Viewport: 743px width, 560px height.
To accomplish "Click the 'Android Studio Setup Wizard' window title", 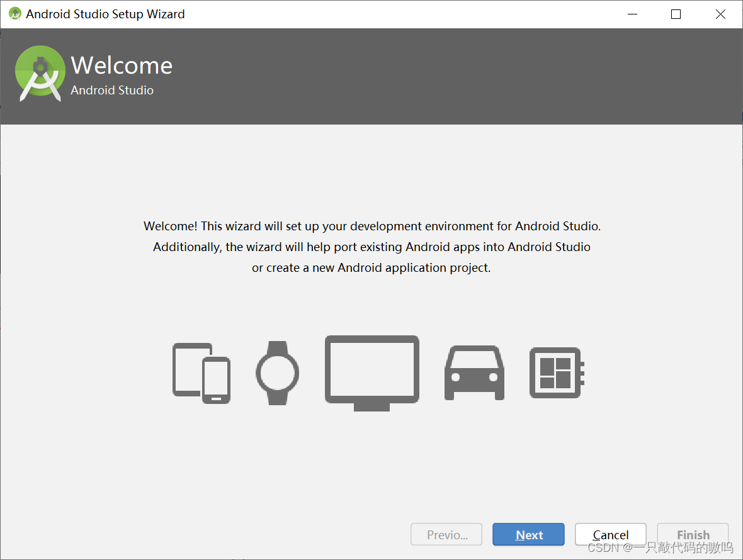I will (105, 14).
